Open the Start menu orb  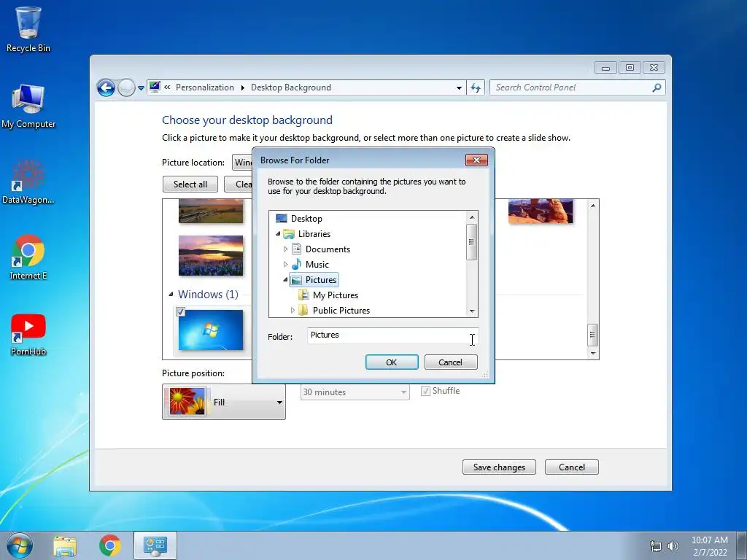point(20,545)
